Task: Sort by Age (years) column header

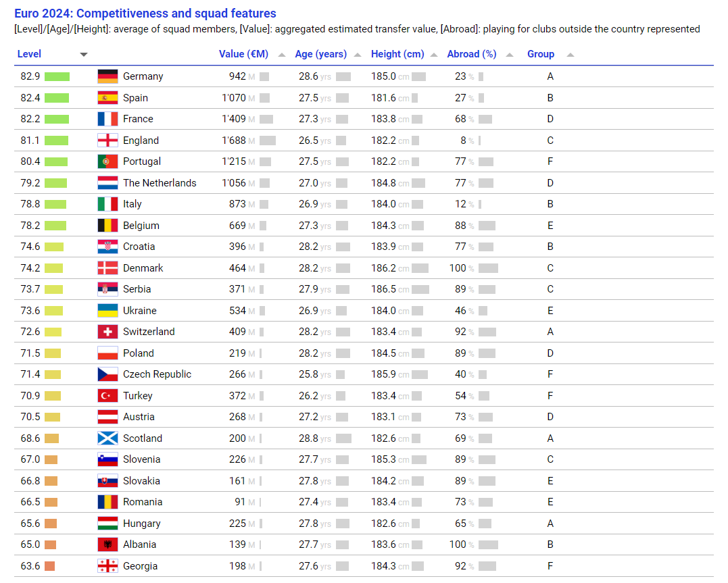Action: click(321, 54)
